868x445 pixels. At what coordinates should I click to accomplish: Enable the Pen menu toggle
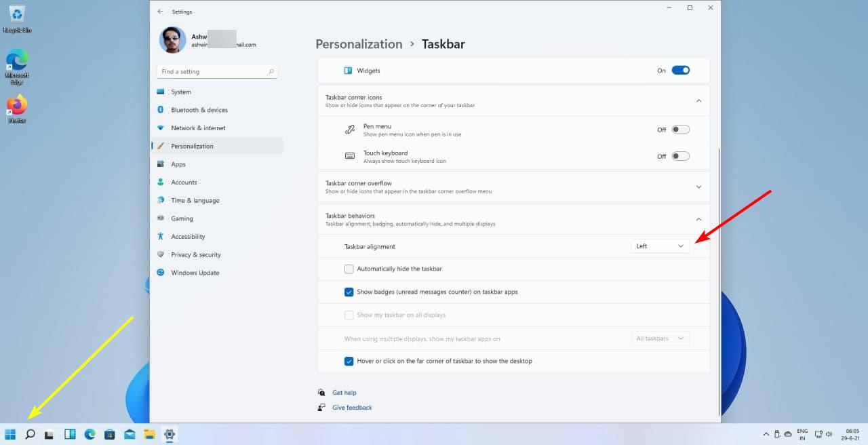click(681, 130)
